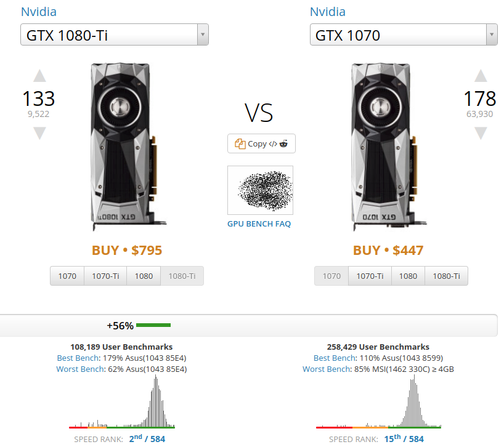
Task: Open the GTX 1070 model dropdown
Action: tap(404, 35)
